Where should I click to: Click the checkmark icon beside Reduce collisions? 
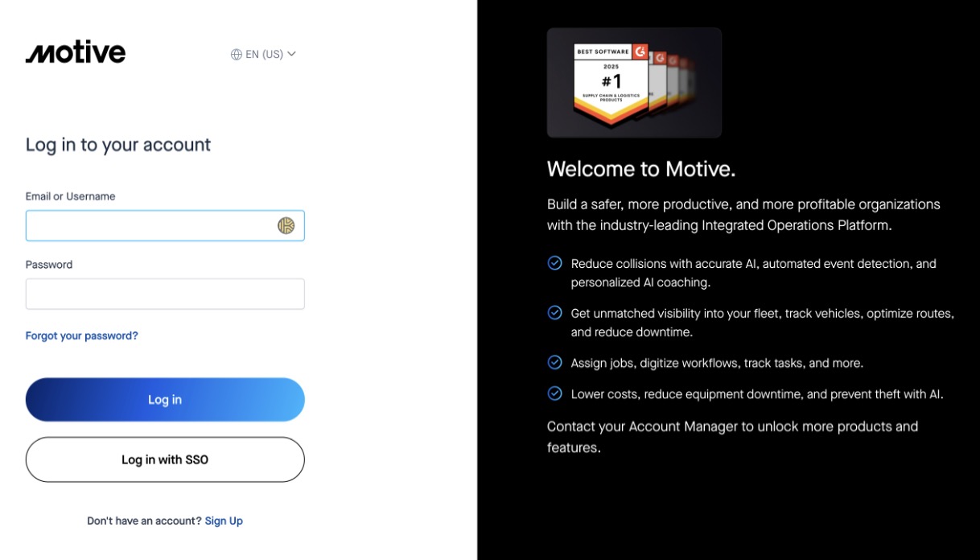click(554, 263)
